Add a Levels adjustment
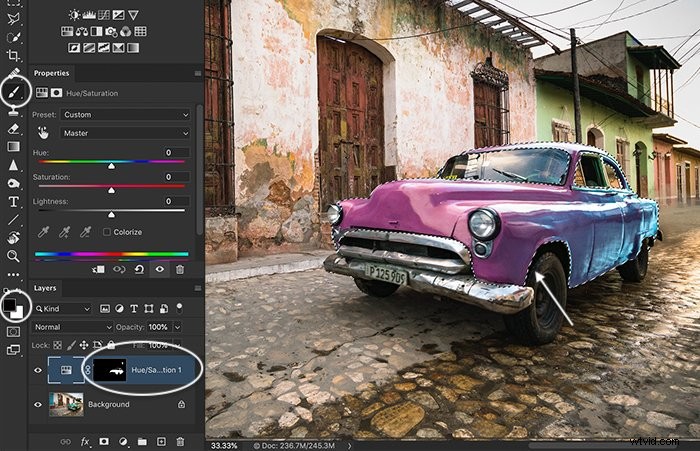Image resolution: width=700 pixels, height=451 pixels. (x=89, y=15)
